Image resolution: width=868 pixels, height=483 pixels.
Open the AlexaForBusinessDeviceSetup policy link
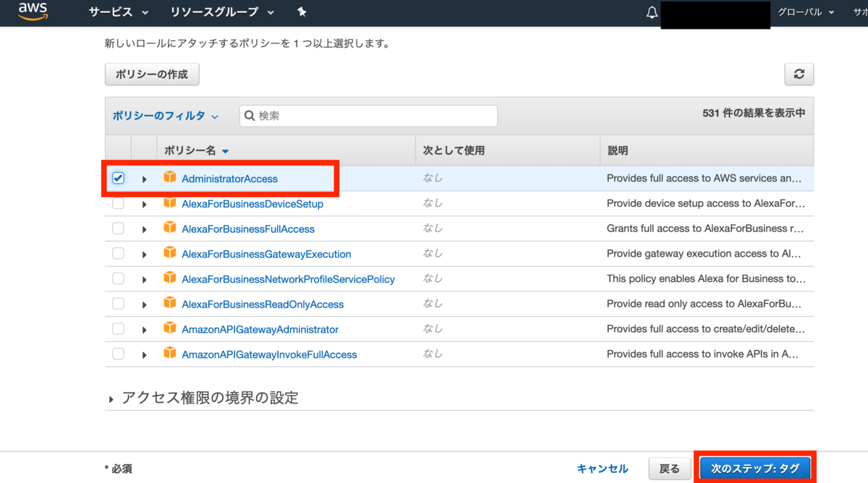252,204
